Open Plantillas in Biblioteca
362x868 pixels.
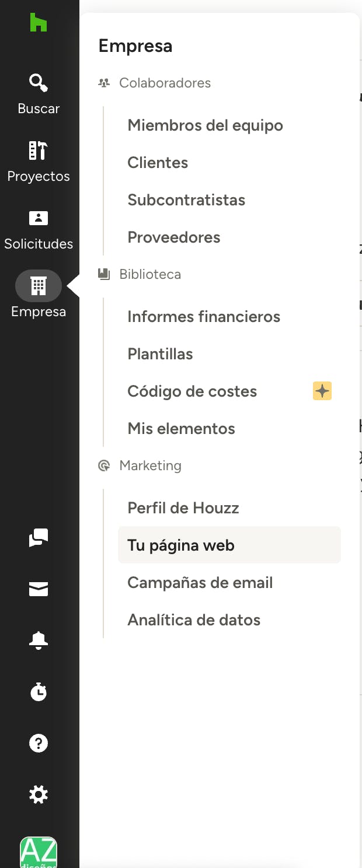pyautogui.click(x=160, y=354)
